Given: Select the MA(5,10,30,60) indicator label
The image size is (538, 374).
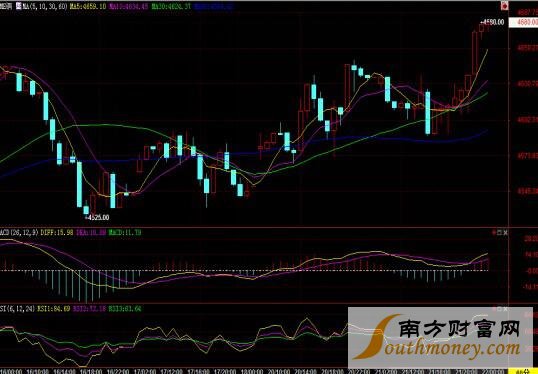Looking at the screenshot, I should [x=45, y=6].
